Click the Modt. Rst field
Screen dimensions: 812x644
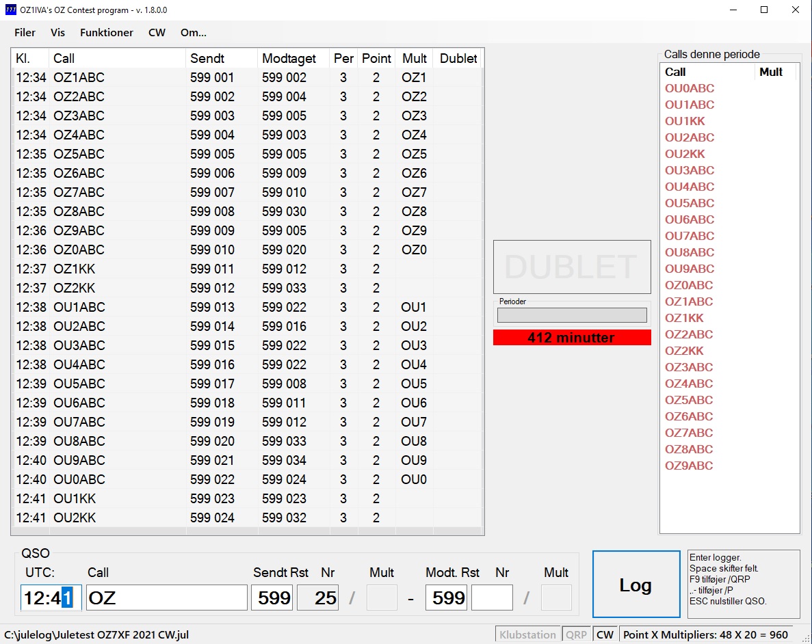[x=446, y=598]
